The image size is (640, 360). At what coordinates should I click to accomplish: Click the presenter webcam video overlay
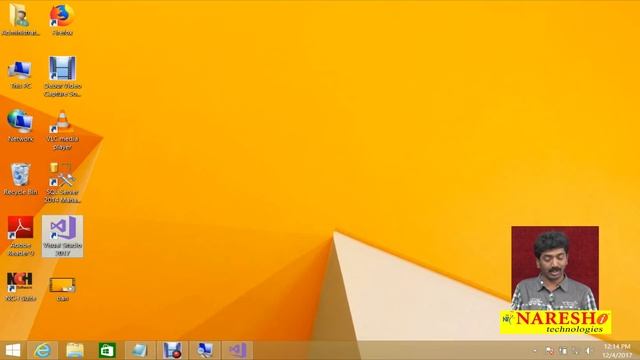pos(555,268)
